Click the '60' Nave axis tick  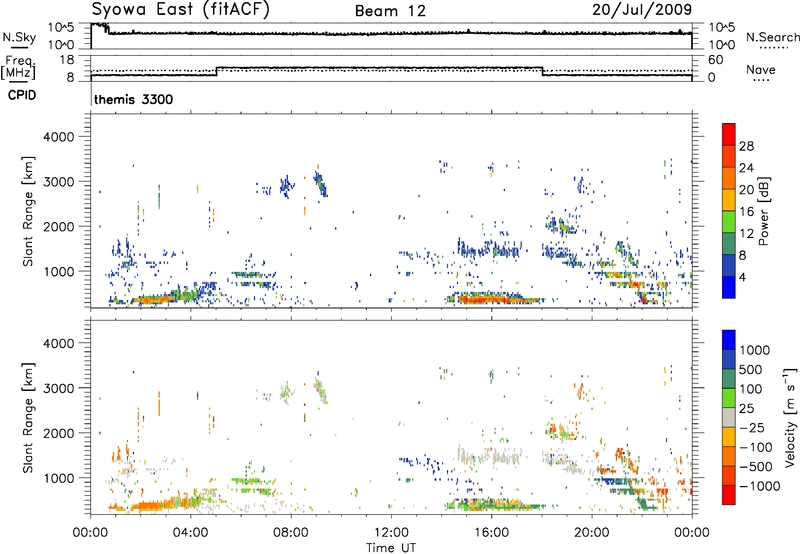coord(715,60)
